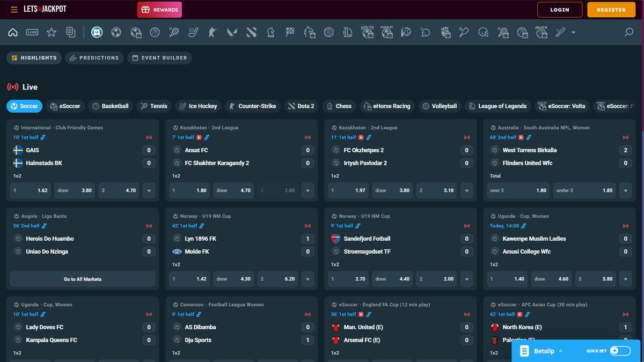
Task: Open the Home icon in sports bar
Action: click(13, 33)
